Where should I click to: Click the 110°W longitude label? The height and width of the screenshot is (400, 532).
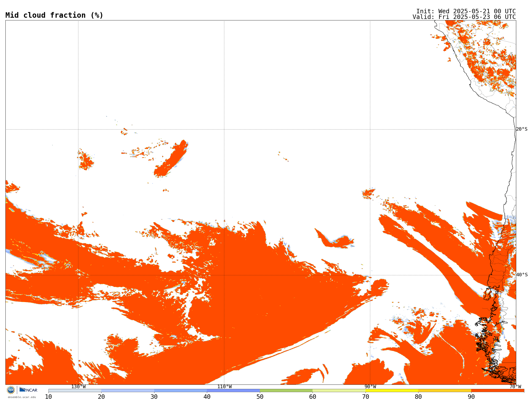224,387
